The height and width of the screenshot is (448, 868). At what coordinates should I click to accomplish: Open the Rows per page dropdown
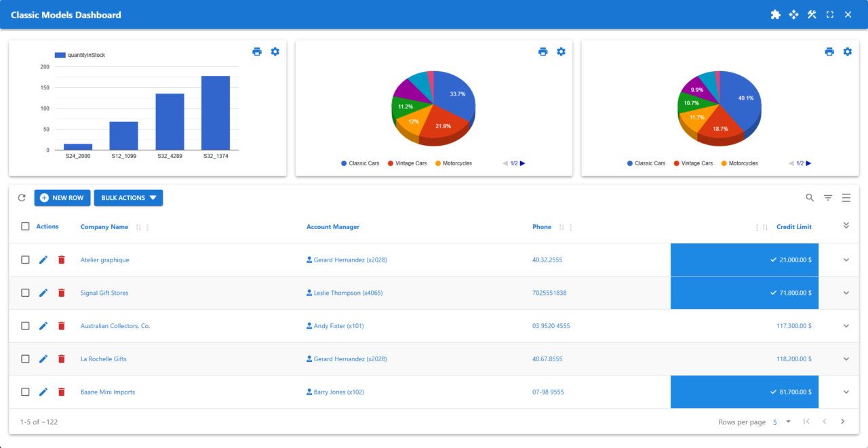click(x=782, y=422)
